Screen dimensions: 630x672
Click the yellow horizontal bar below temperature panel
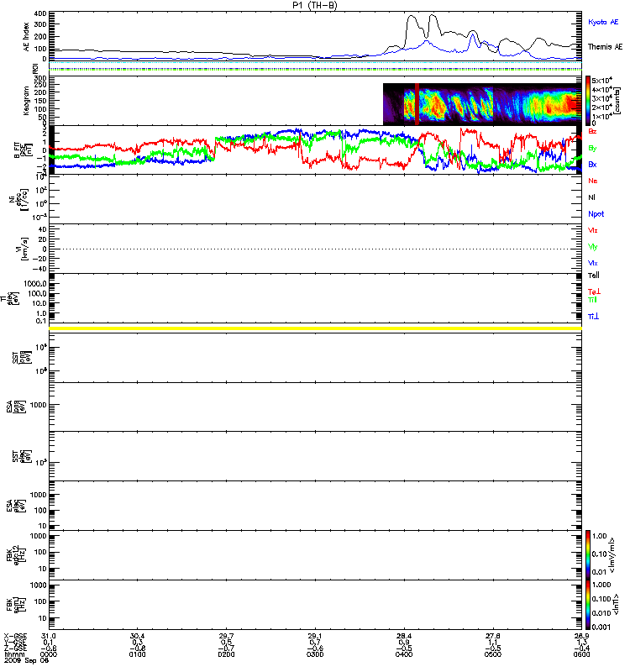point(316,328)
